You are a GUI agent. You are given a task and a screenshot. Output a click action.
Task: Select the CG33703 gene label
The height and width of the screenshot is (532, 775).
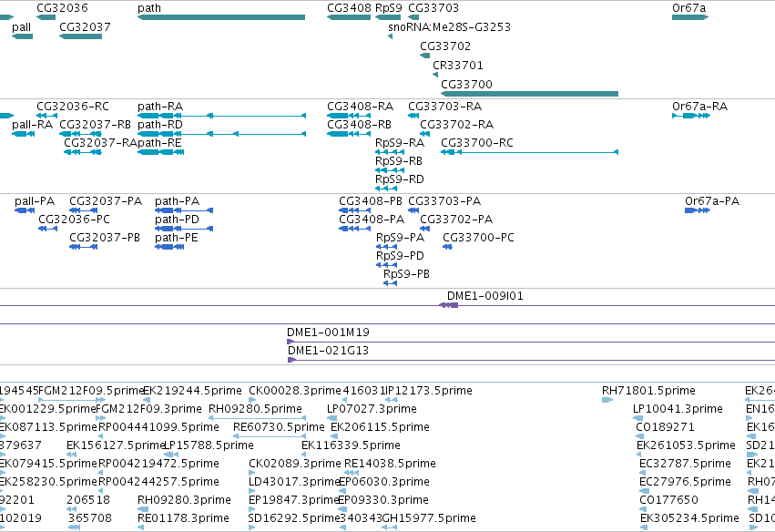point(433,8)
